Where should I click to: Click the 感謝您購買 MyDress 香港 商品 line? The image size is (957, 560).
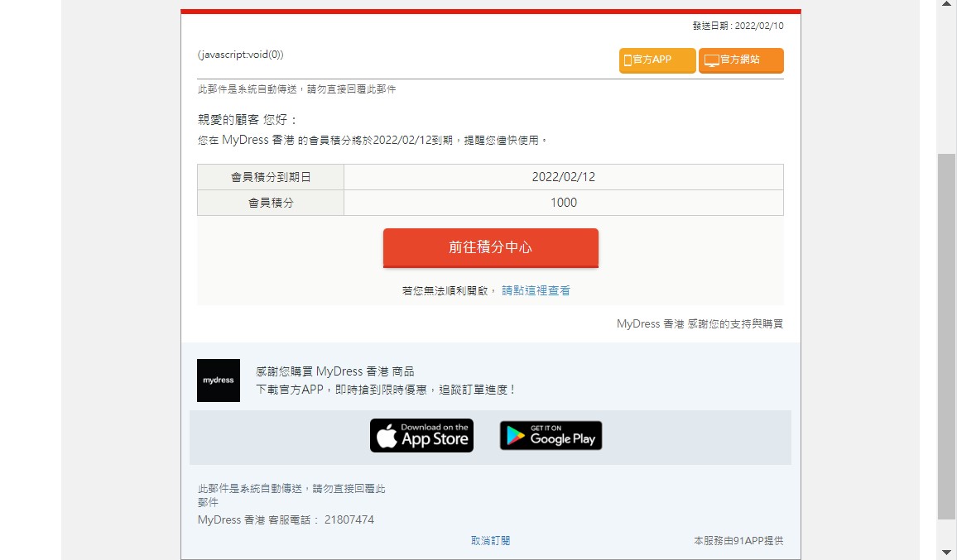[x=335, y=371]
